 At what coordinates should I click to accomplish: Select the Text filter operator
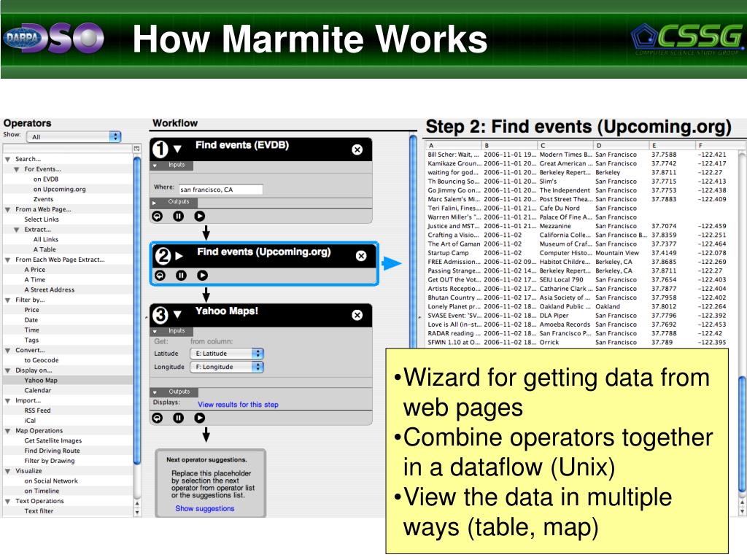(39, 511)
